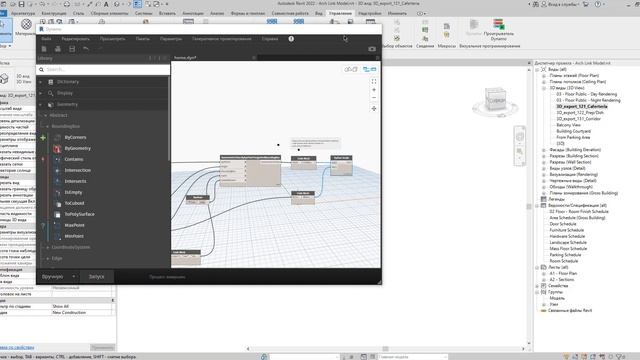Click New file icon in Dynamo toolbar
The width and height of the screenshot is (640, 360).
click(x=44, y=49)
